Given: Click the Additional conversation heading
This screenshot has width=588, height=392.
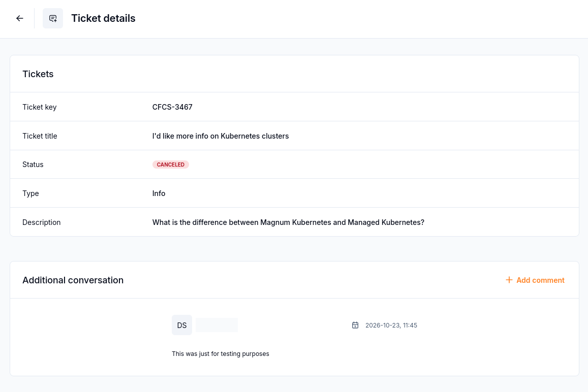Looking at the screenshot, I should (x=73, y=280).
